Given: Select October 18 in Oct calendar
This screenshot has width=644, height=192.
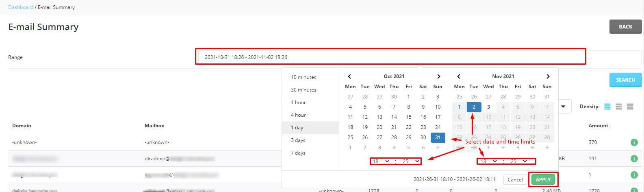Looking at the screenshot, I should [x=350, y=127].
